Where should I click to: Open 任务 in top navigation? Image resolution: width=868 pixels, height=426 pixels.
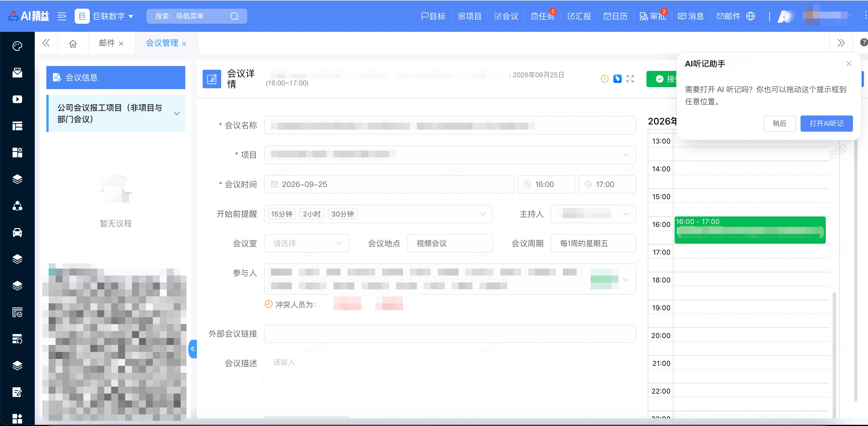click(543, 16)
